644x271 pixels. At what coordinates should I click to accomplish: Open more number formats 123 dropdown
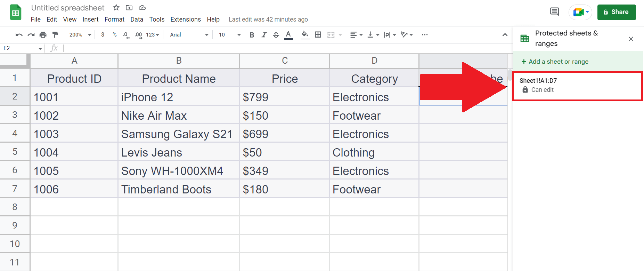pyautogui.click(x=153, y=35)
